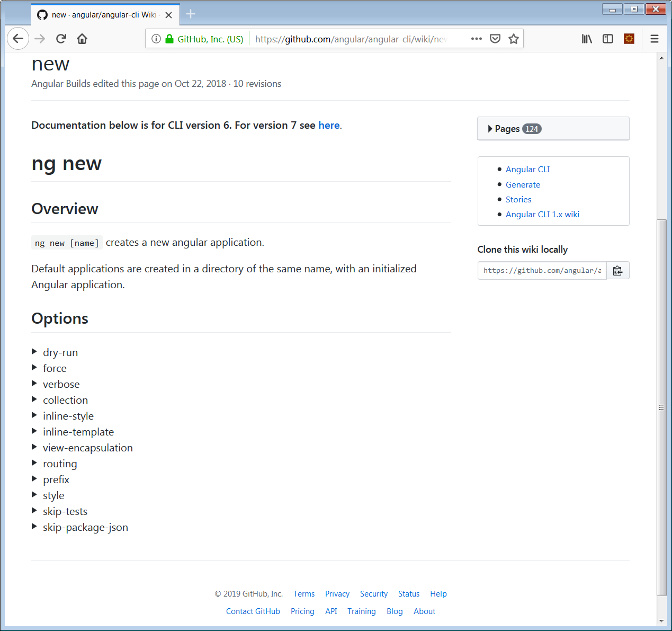Visit the Angular CLI 1.x wiki link

tap(542, 214)
